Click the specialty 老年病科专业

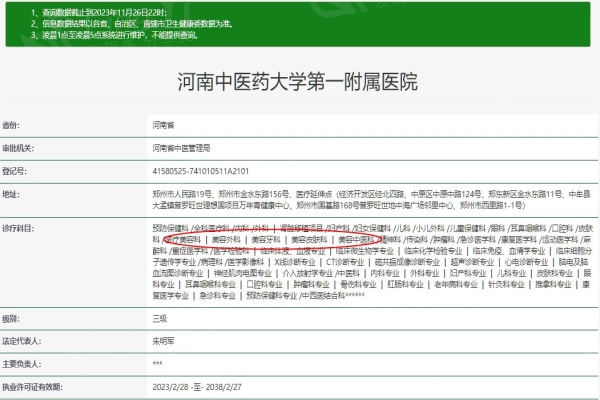tap(456, 284)
